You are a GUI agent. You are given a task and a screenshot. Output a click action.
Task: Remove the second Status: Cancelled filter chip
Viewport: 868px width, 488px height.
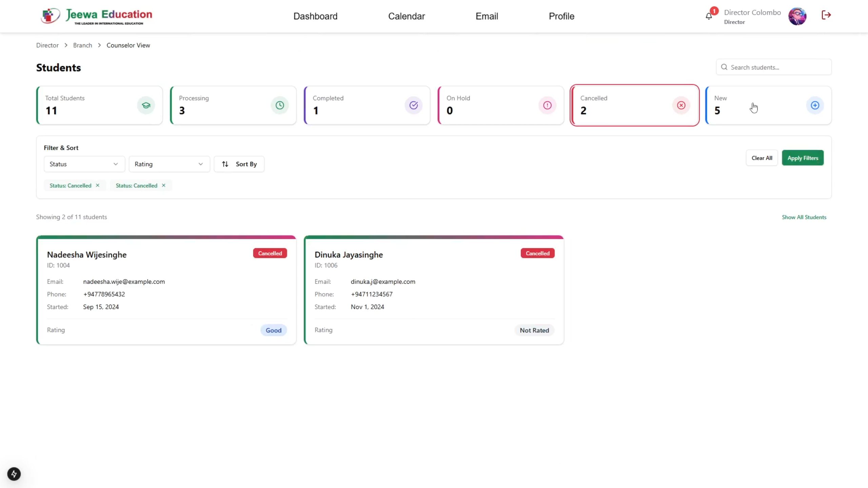163,185
